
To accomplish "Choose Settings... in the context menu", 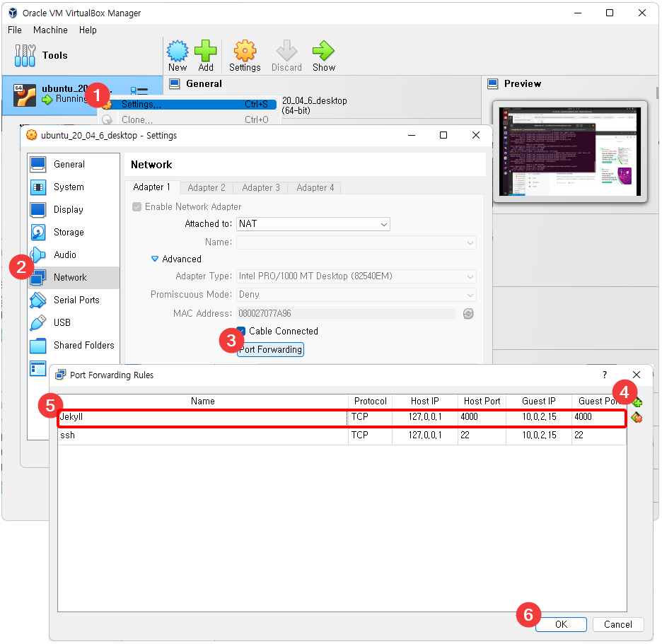I will (x=189, y=104).
